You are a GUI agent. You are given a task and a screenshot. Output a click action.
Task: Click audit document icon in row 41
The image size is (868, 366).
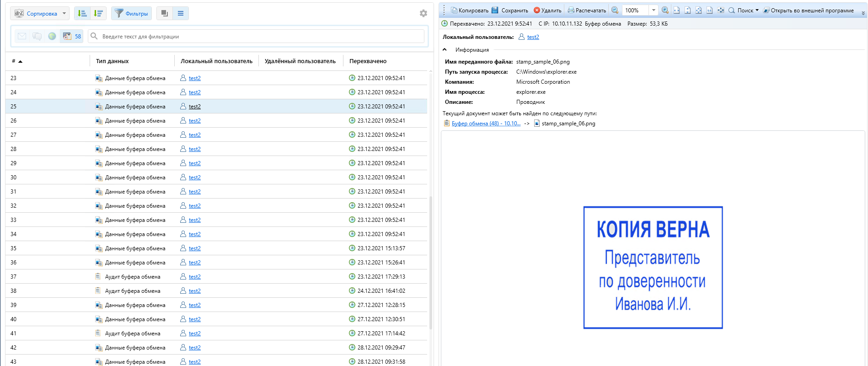[x=98, y=333]
